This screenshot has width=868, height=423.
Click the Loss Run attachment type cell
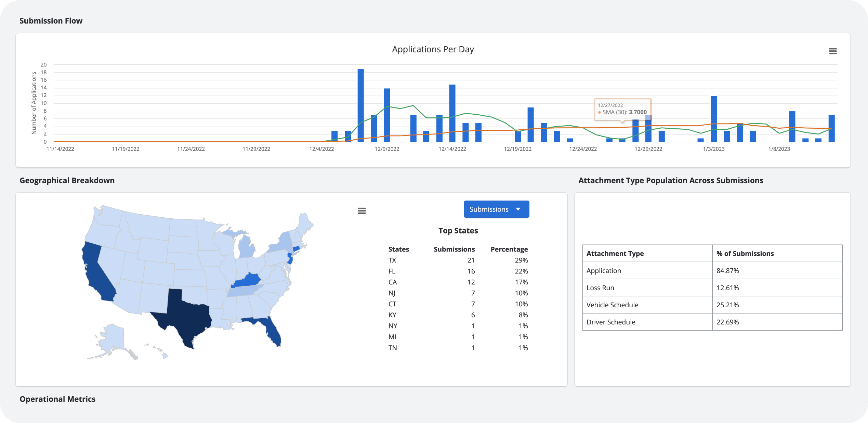[x=647, y=287]
